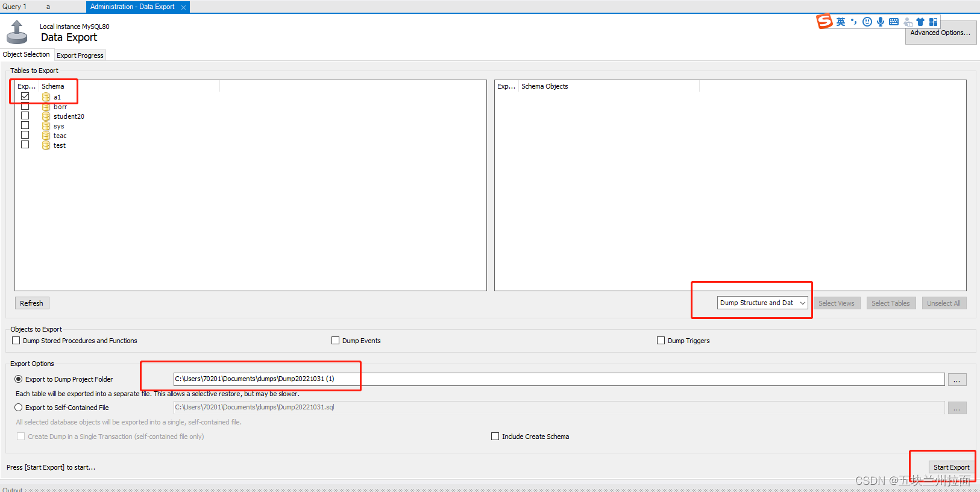Open the Sogou emoji panel
Viewport: 980px width, 492px height.
pyautogui.click(x=867, y=22)
